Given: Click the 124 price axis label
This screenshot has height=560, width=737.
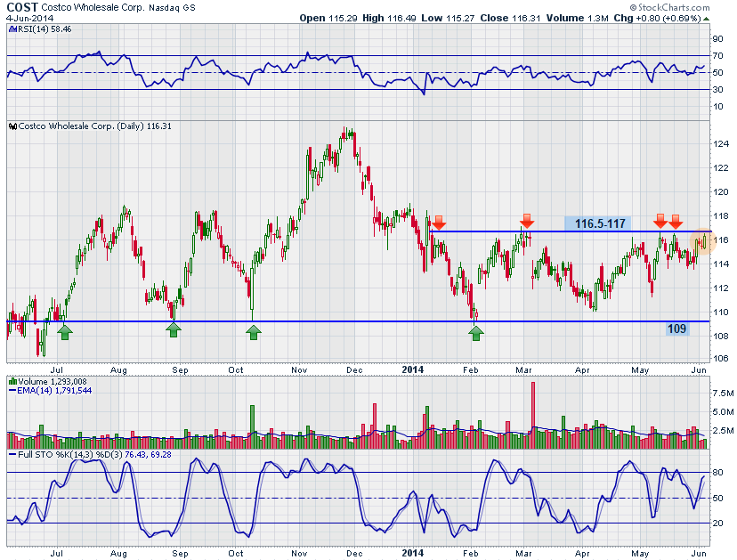Looking at the screenshot, I should [721, 144].
